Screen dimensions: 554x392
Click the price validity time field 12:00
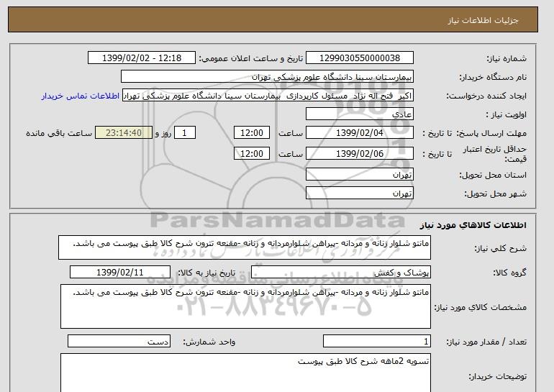pos(252,154)
